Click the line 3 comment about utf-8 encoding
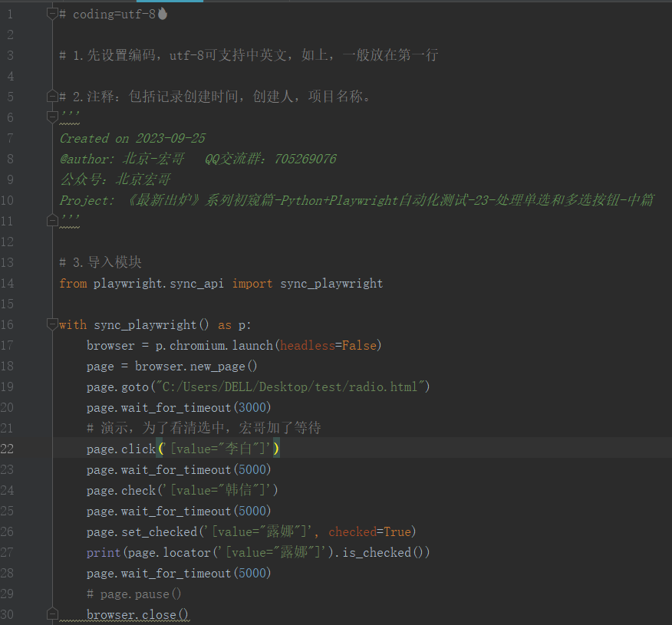The image size is (672, 625). (x=249, y=55)
